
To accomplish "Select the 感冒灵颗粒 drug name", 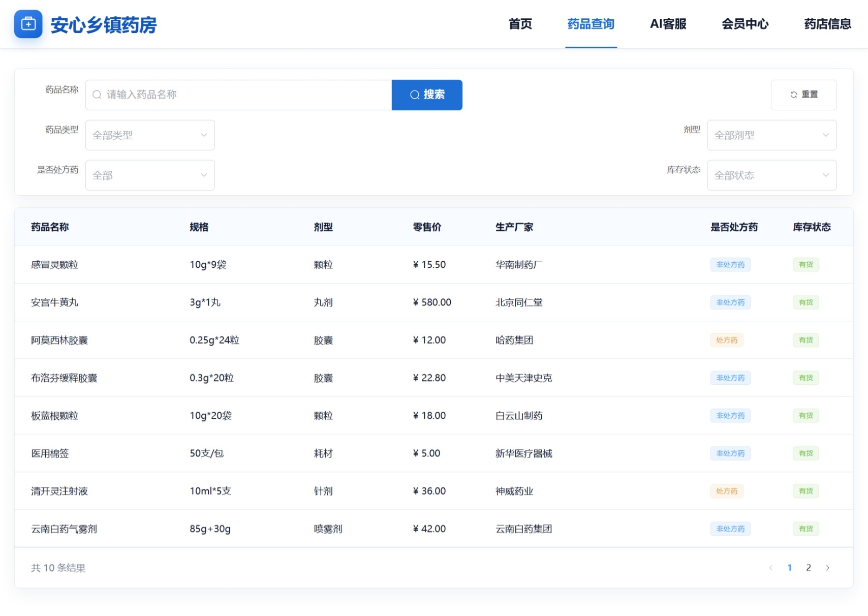I will (x=54, y=265).
